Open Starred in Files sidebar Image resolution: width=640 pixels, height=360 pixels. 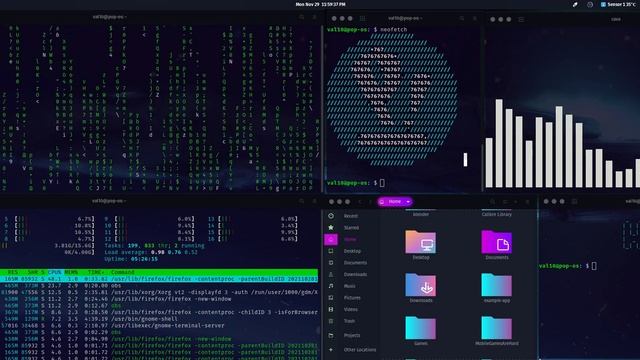351,228
